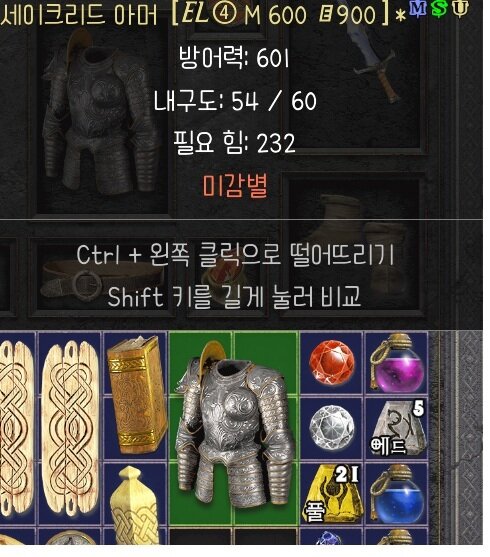The width and height of the screenshot is (490, 557).
Task: Click the equipped body armor slot
Action: pyautogui.click(x=103, y=119)
